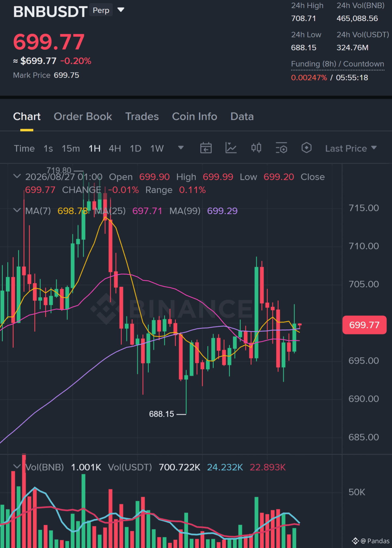Click the funding rate 0.00247%
The image size is (392, 548).
click(x=309, y=78)
